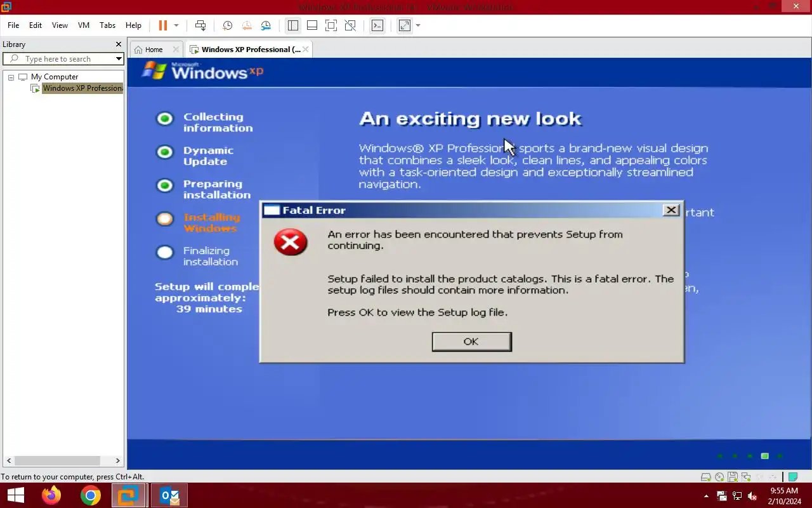The image size is (812, 508).
Task: Open the Edit menu
Action: tap(36, 25)
